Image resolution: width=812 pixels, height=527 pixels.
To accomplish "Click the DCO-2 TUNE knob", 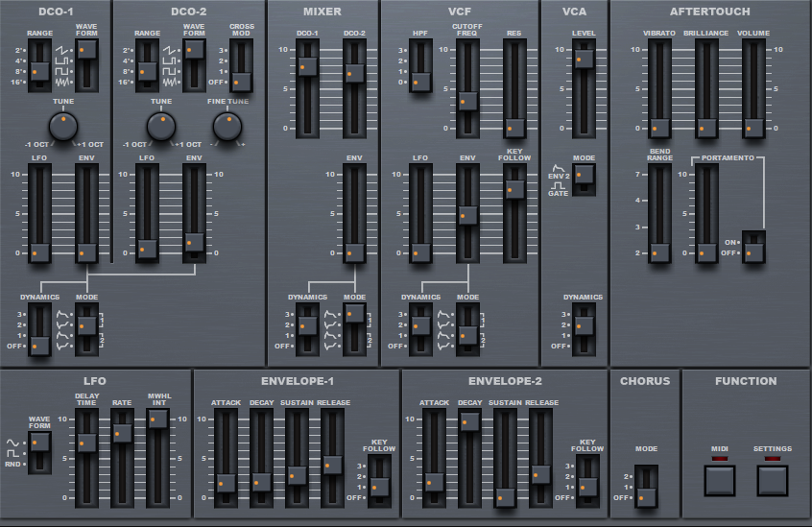I will (161, 127).
